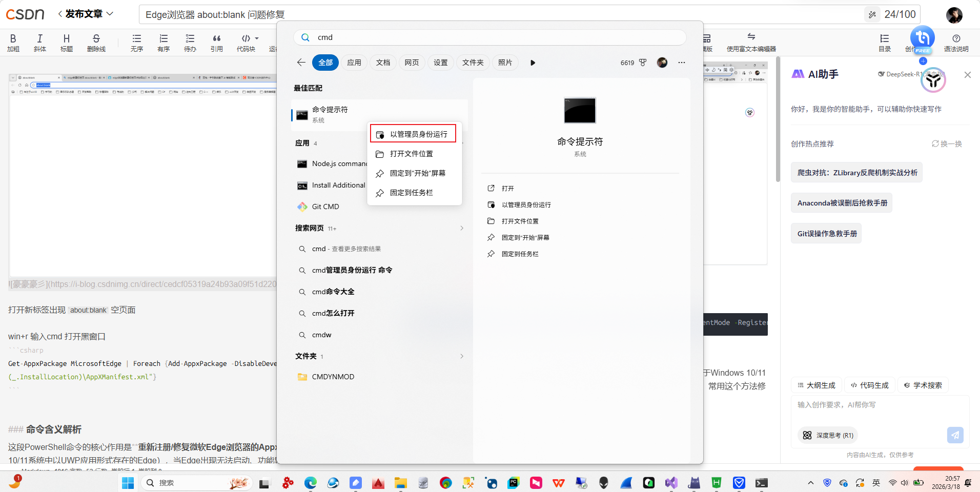Click the profile avatar in search panel
980x492 pixels.
tap(662, 63)
